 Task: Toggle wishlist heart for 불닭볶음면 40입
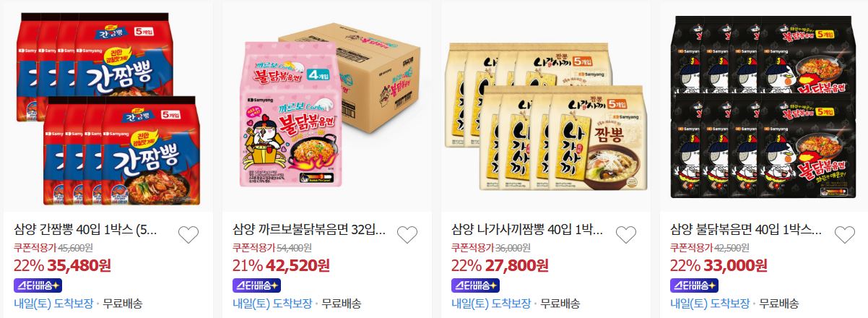(845, 235)
